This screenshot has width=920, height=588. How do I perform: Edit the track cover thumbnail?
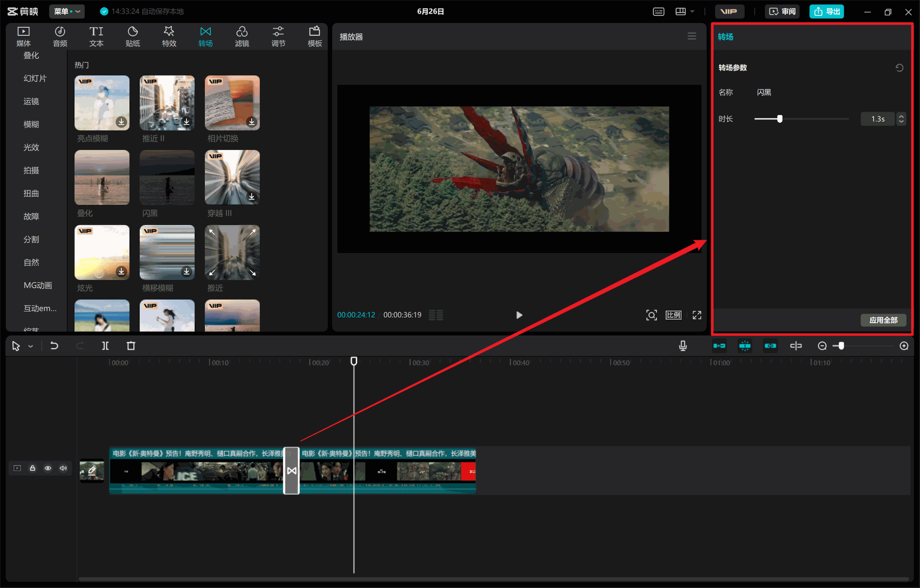(x=92, y=471)
